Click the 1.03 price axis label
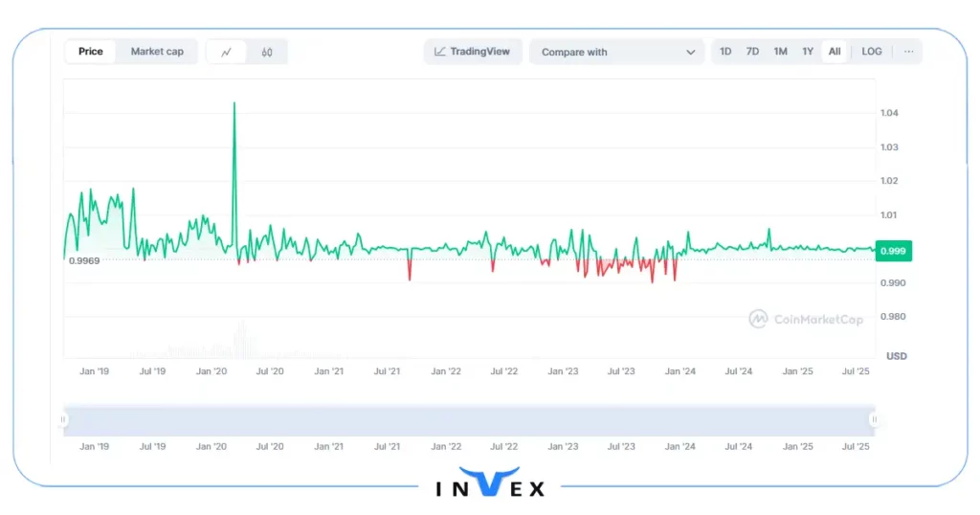 (x=889, y=147)
